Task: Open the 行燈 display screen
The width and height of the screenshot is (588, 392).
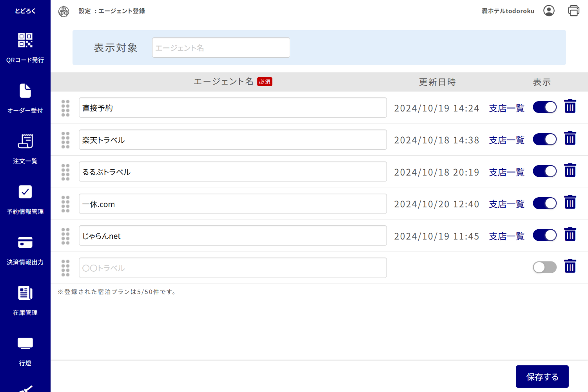Action: [x=25, y=343]
